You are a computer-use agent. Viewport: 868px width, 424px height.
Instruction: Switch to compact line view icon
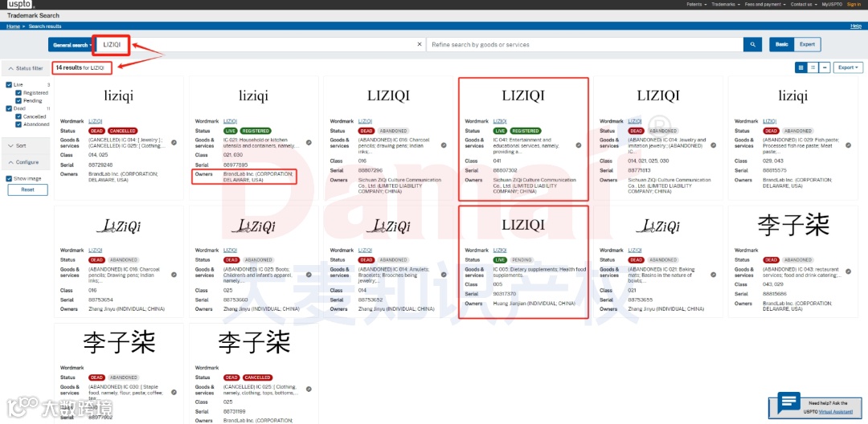825,67
